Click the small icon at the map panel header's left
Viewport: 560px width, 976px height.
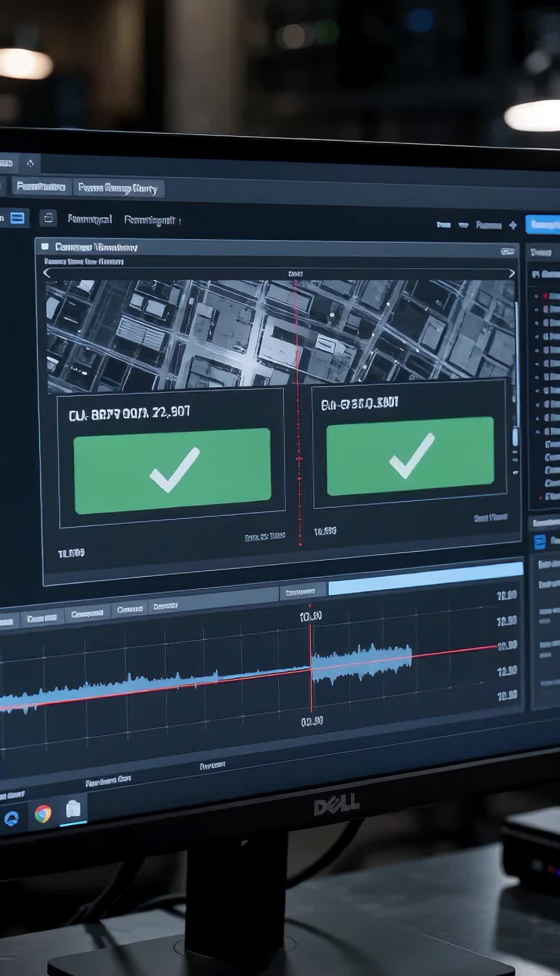coord(45,246)
